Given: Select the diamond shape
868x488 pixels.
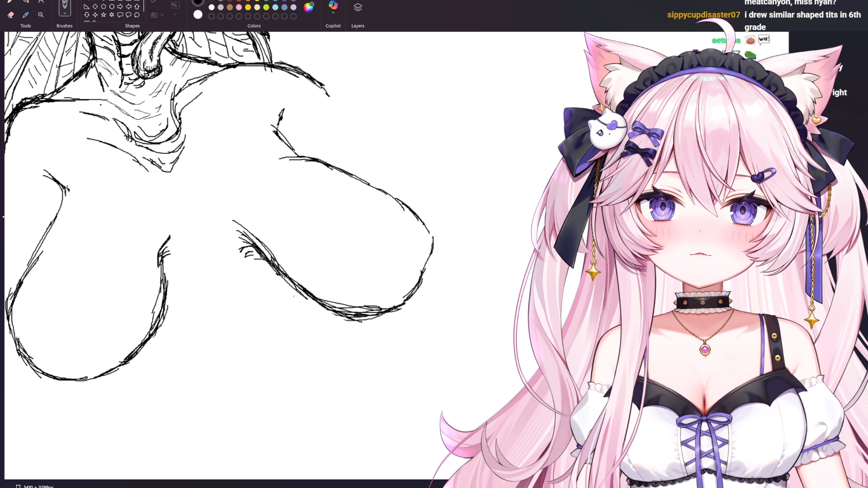Looking at the screenshot, I should coord(95,7).
